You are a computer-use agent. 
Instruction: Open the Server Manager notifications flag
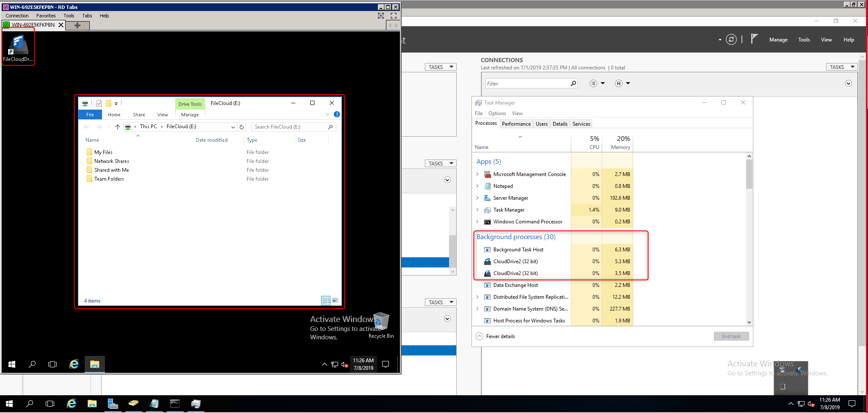[x=754, y=39]
